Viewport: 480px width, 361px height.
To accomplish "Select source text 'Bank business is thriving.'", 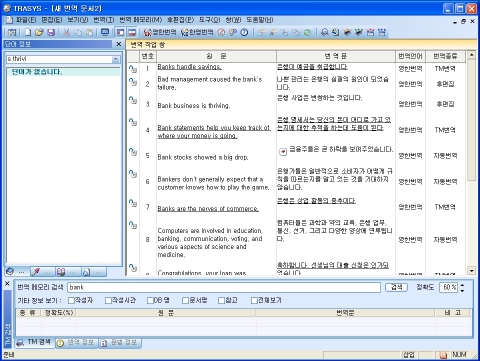I will pyautogui.click(x=194, y=106).
